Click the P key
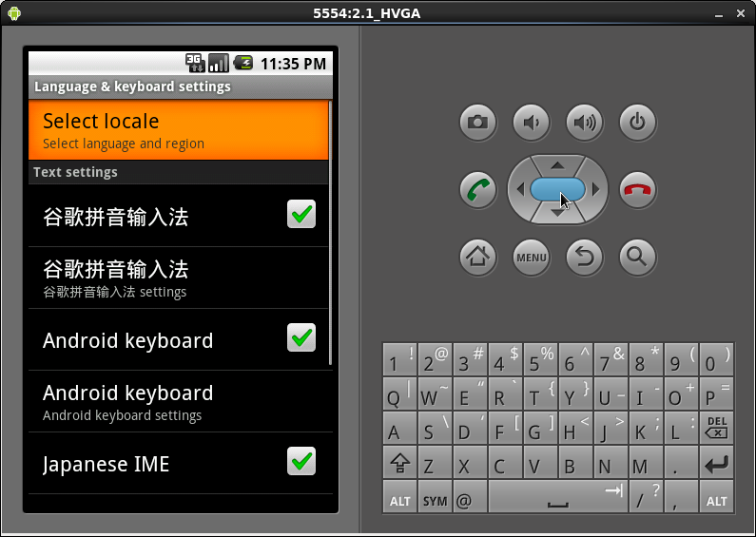This screenshot has height=537, width=756. click(716, 393)
